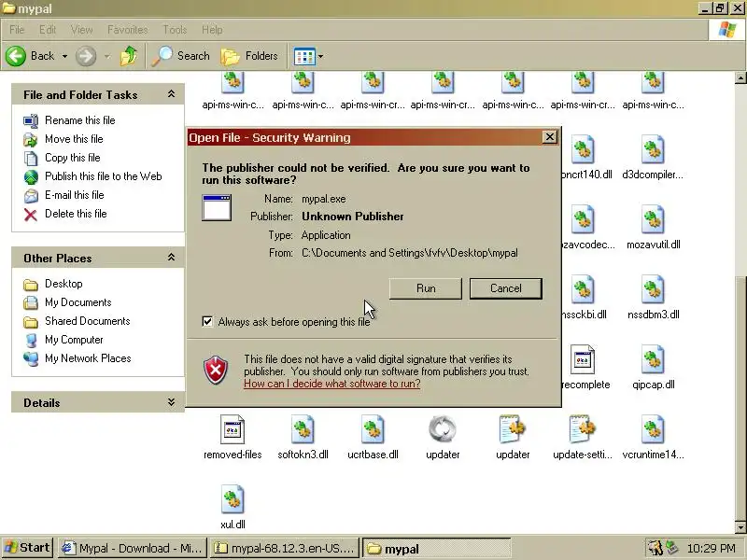Screen dimensions: 747x560
Task: Open How can I decide what software to run link
Action: coord(332,384)
